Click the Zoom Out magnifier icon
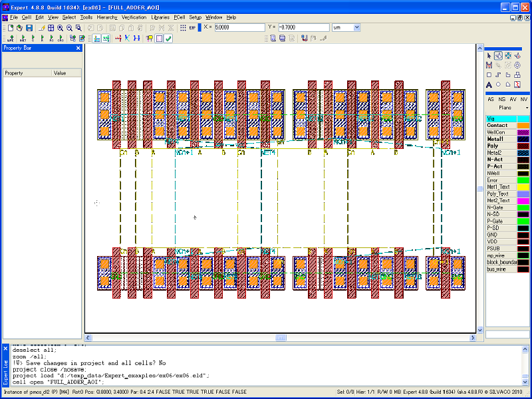Viewport: 532px width, 399px height. tap(69, 28)
